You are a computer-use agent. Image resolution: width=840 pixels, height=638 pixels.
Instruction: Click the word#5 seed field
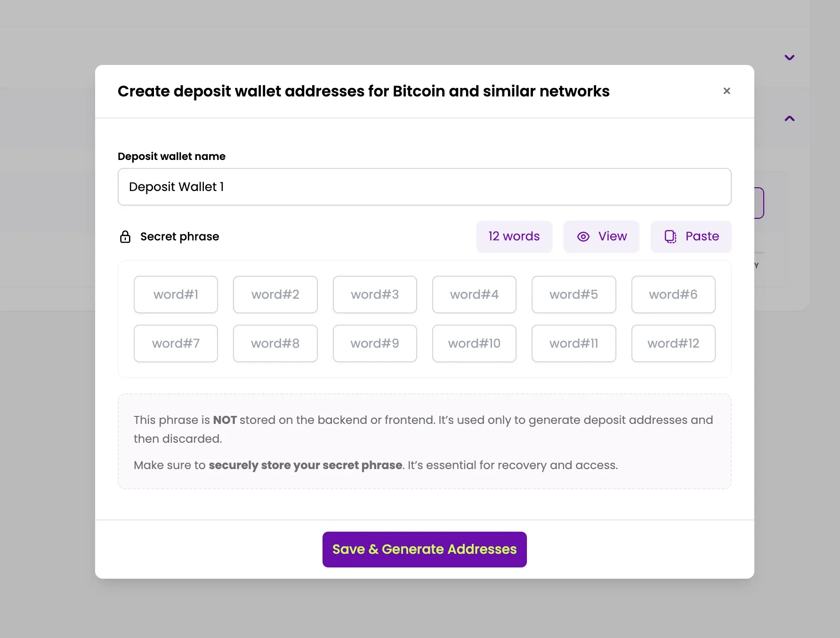[x=573, y=295]
